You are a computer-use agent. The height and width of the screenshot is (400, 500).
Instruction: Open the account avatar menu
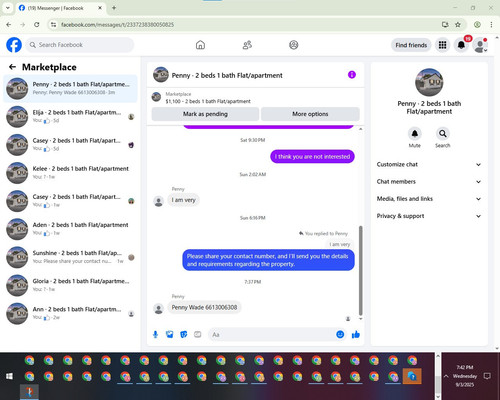pyautogui.click(x=480, y=45)
